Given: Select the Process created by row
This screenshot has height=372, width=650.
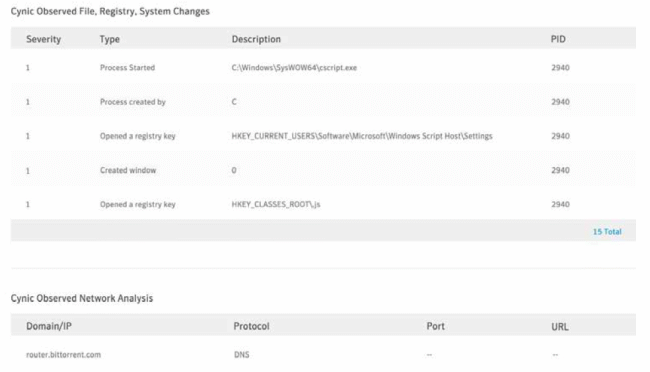Looking at the screenshot, I should (323, 102).
